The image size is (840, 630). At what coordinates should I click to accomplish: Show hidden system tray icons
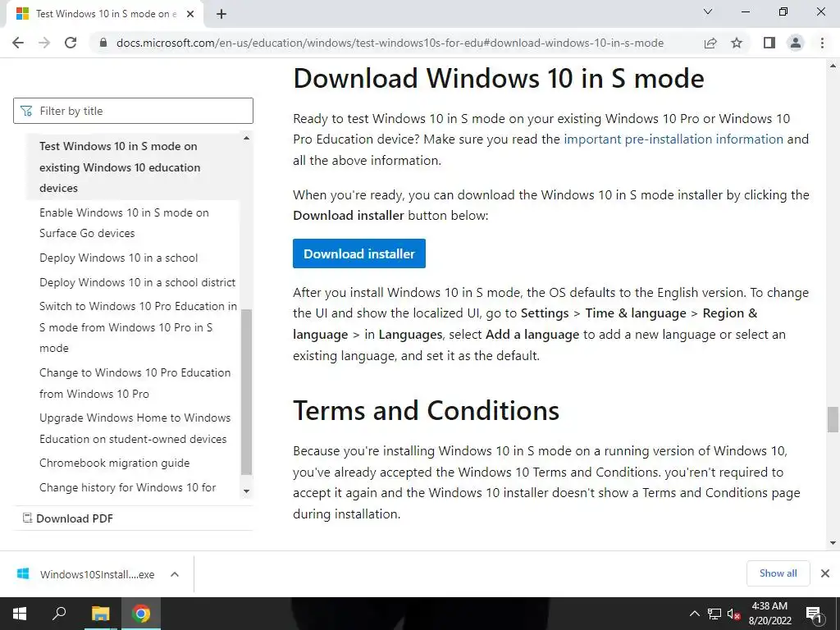click(694, 614)
